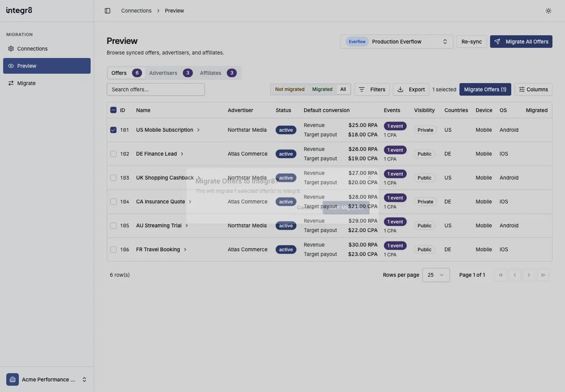Check the offer 104 checkbox
The height and width of the screenshot is (392, 565).
point(113,201)
